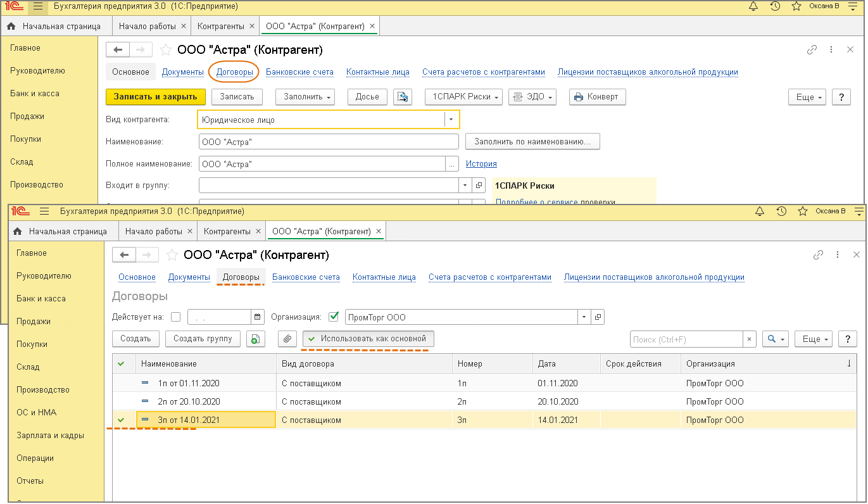
Task: Open the Заполнить dropdown menu
Action: click(x=305, y=97)
